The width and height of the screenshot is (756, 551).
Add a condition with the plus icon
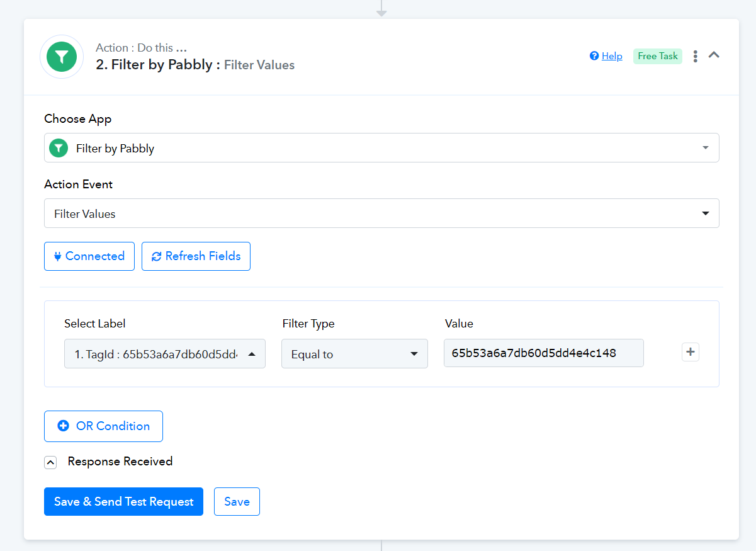point(691,353)
